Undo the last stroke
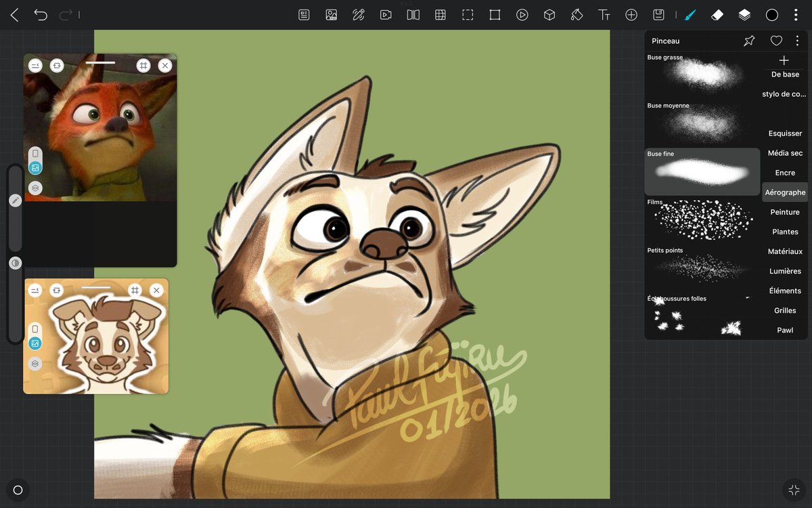 pos(41,15)
